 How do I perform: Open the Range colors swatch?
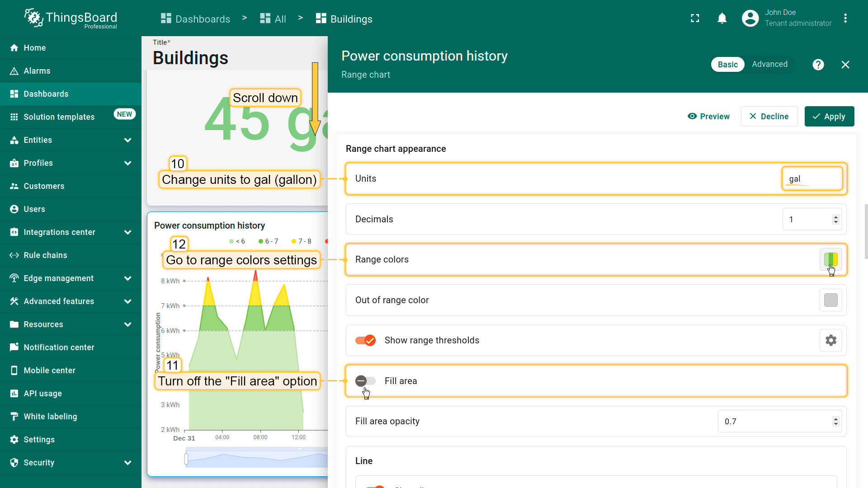[830, 259]
